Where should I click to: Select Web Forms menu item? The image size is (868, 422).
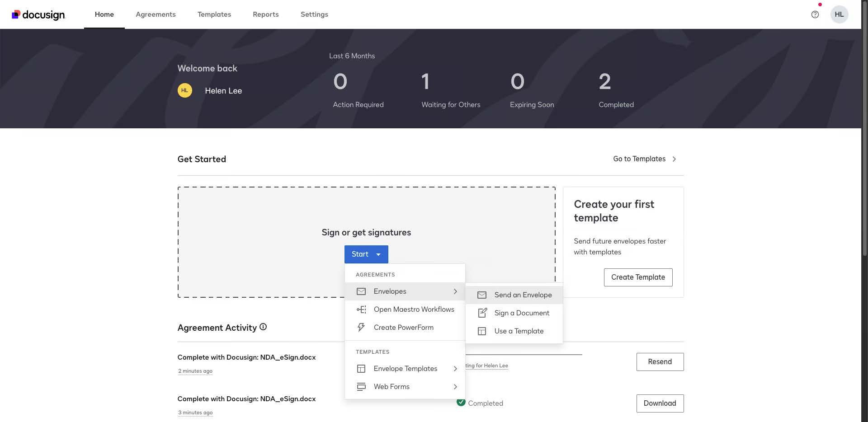(405, 387)
